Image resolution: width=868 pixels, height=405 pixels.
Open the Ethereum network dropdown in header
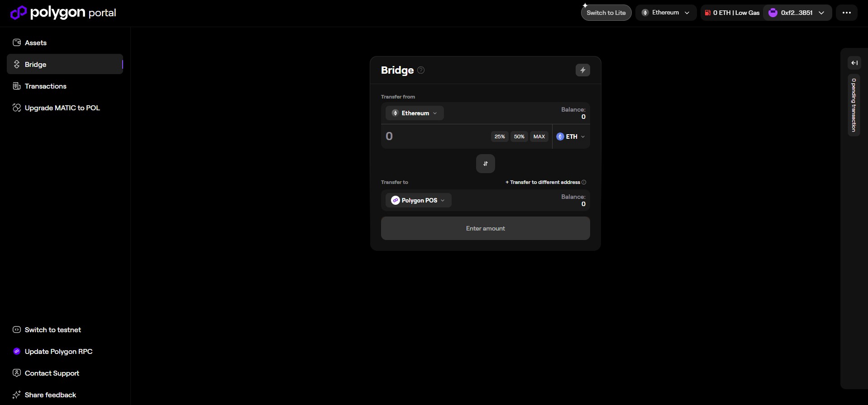665,13
